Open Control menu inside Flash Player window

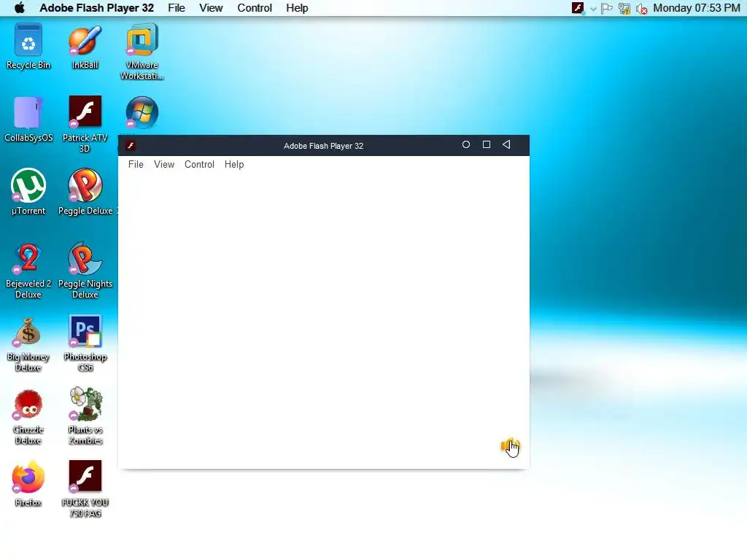point(199,164)
